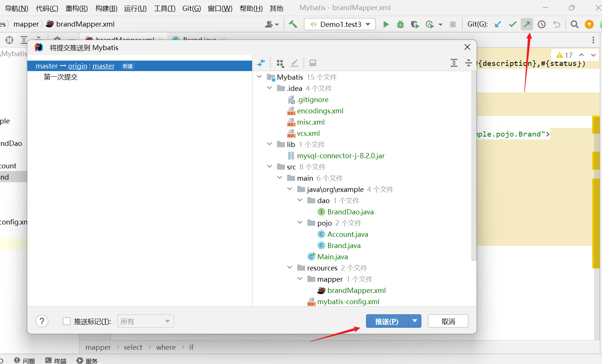
Task: Click the 推送(P) push button
Action: coord(387,321)
